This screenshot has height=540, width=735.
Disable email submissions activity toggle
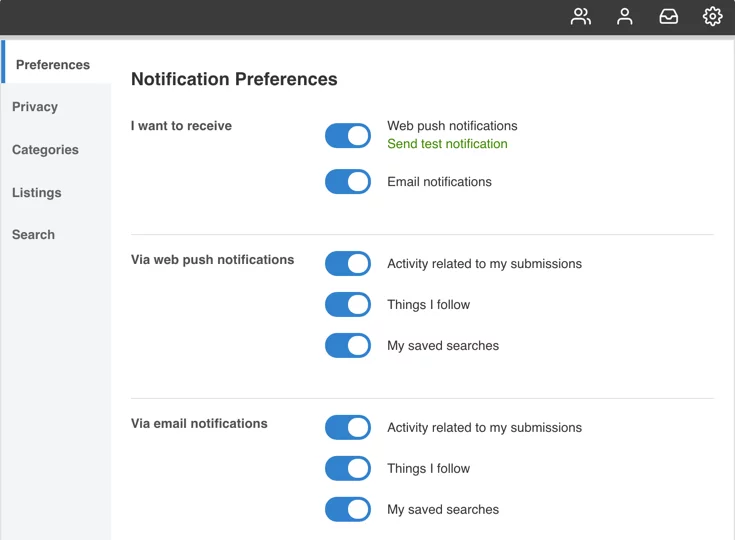click(x=348, y=428)
